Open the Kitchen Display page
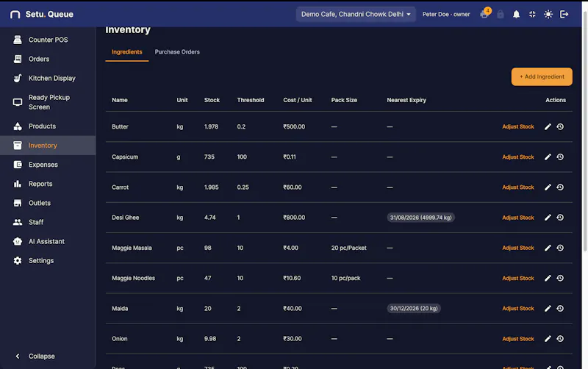This screenshot has height=369, width=588. (x=48, y=78)
